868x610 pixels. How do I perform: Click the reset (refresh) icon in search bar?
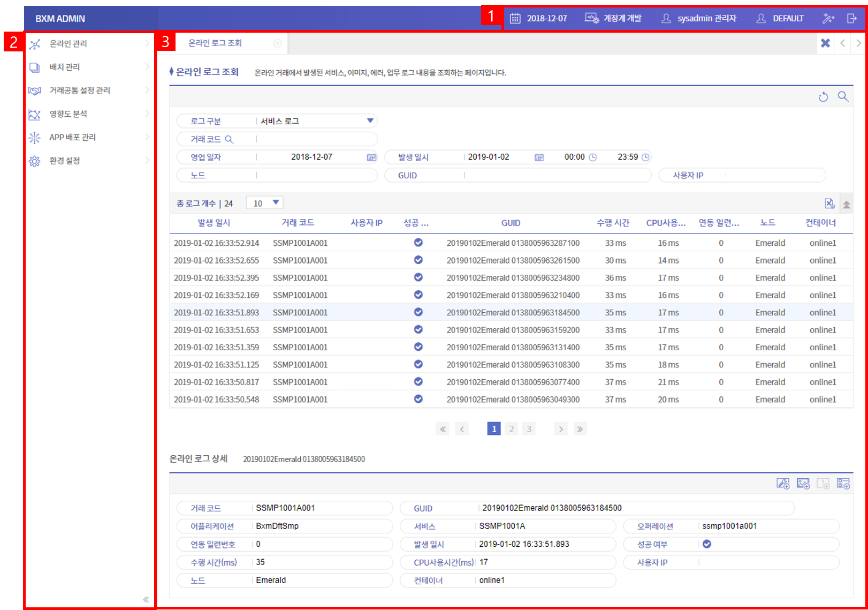[823, 97]
